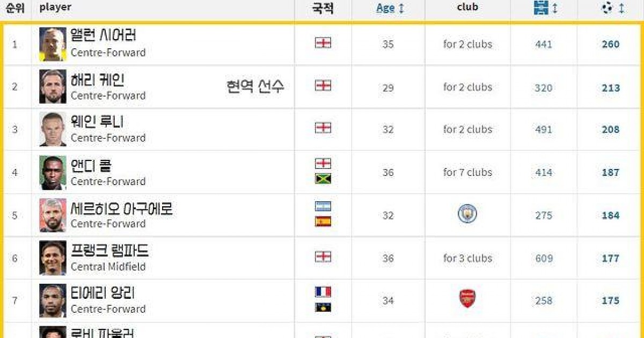Screen dimensions: 644x338
Task: Open the Arsenal club crest
Action: pos(467,299)
